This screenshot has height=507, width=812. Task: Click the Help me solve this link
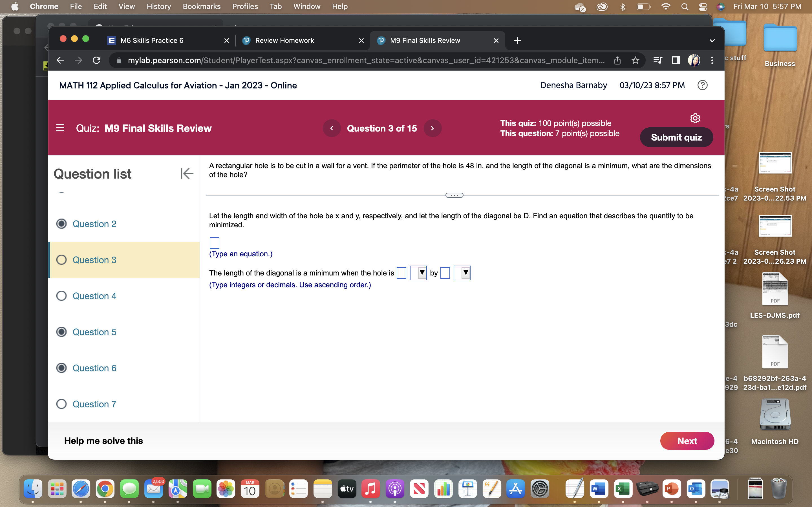[x=103, y=440]
